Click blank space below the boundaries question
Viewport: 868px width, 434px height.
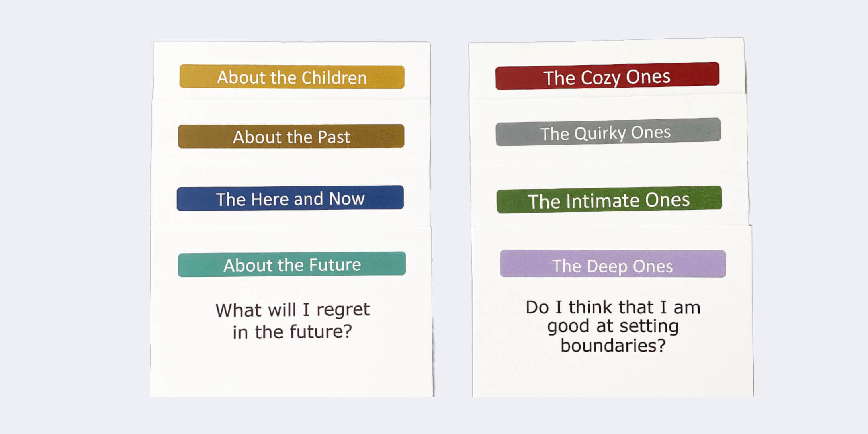coord(613,378)
